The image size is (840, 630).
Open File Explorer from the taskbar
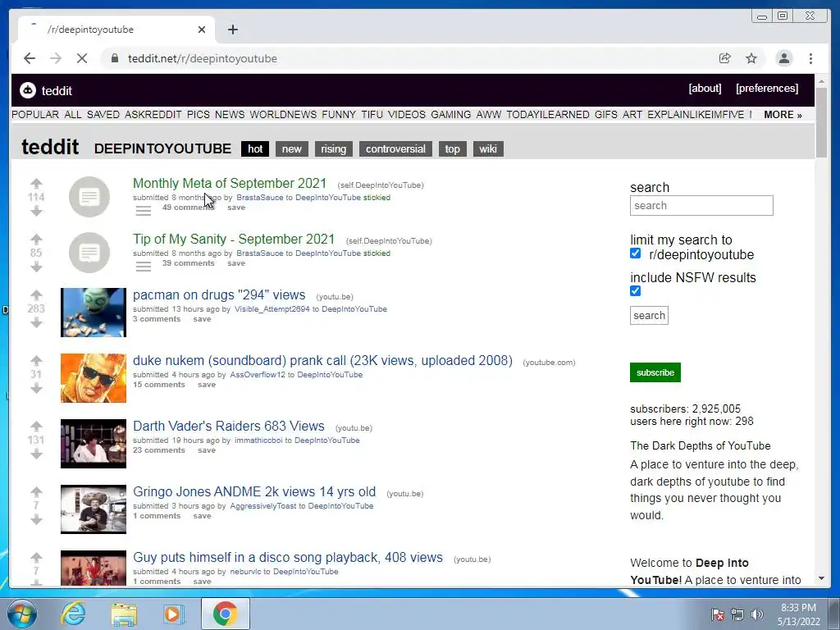click(124, 614)
